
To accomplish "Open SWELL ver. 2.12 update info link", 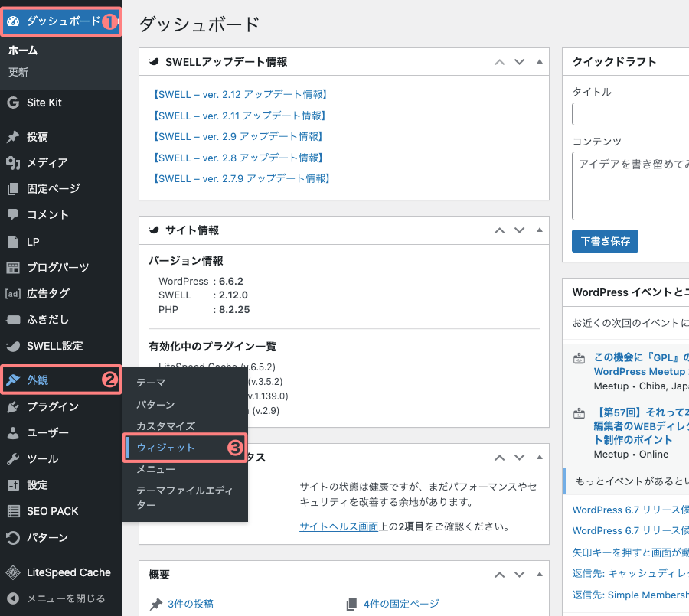I will click(x=239, y=94).
